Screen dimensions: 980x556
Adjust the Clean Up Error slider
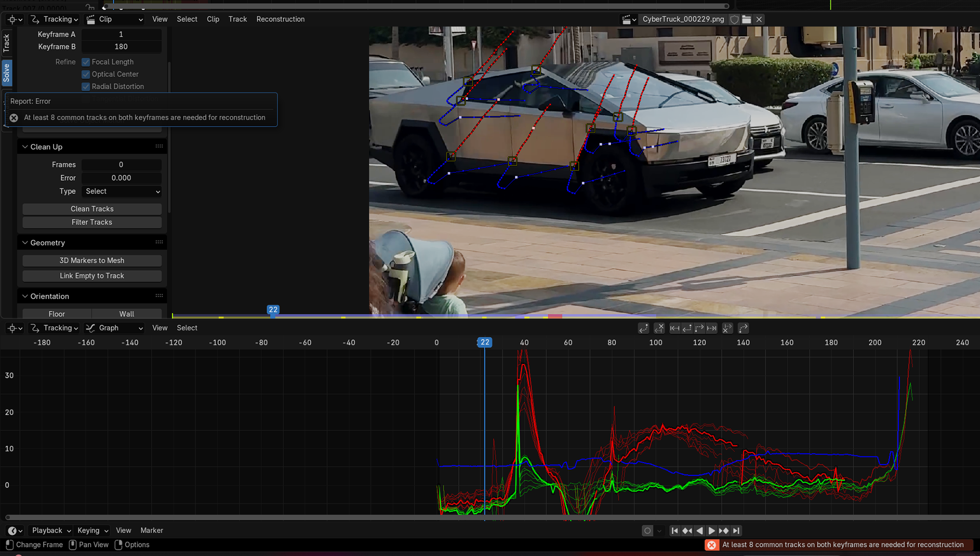(121, 178)
